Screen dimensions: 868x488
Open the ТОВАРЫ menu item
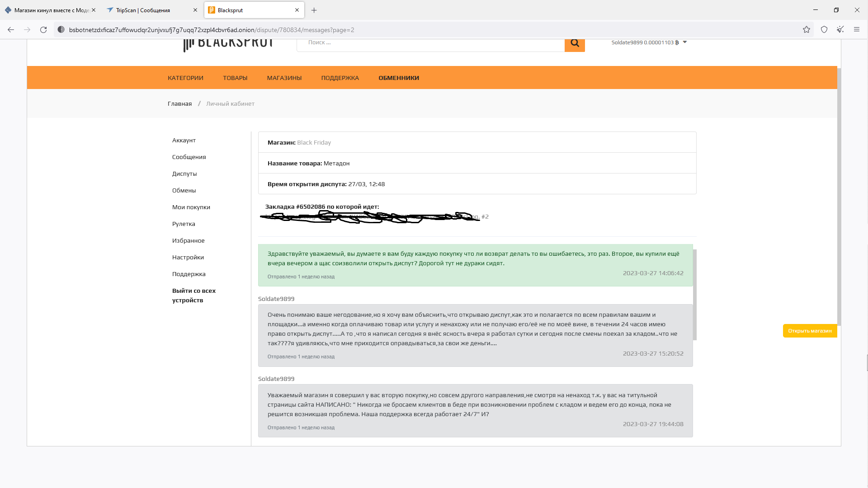point(235,78)
